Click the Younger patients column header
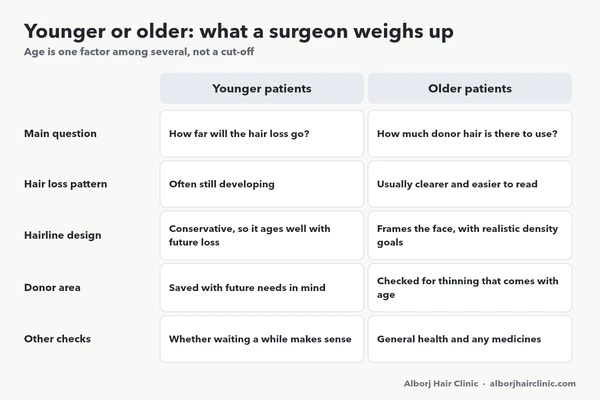Viewport: 600px width, 400px height. click(x=262, y=88)
